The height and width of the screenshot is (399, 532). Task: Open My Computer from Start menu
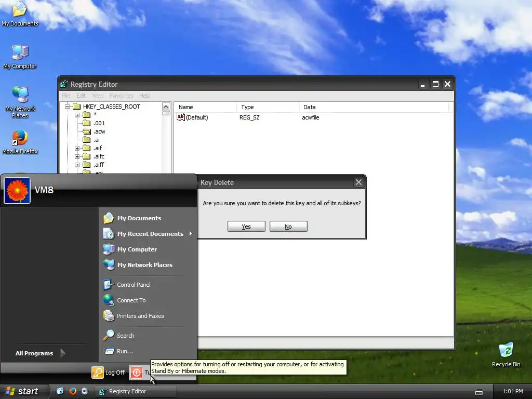pos(130,249)
